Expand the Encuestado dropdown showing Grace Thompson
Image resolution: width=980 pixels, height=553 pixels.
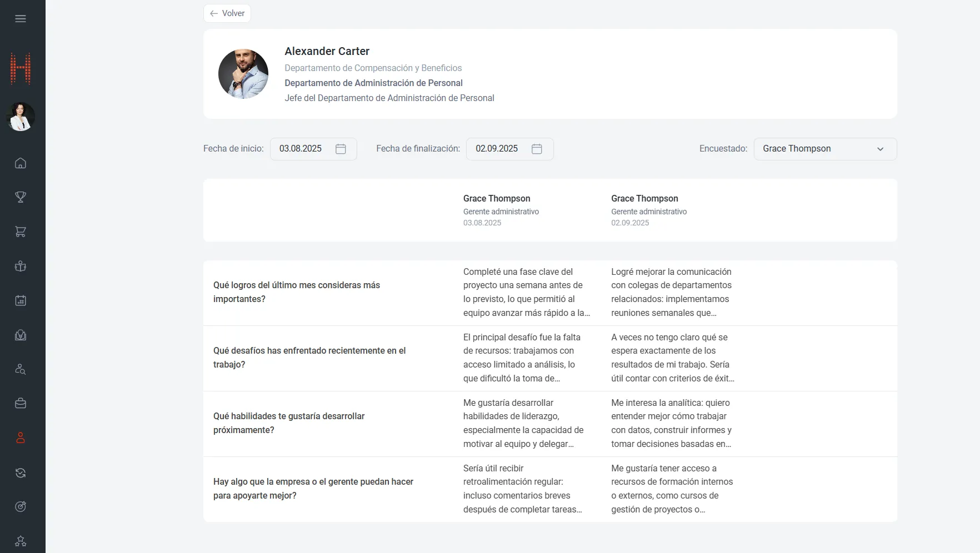tap(825, 149)
